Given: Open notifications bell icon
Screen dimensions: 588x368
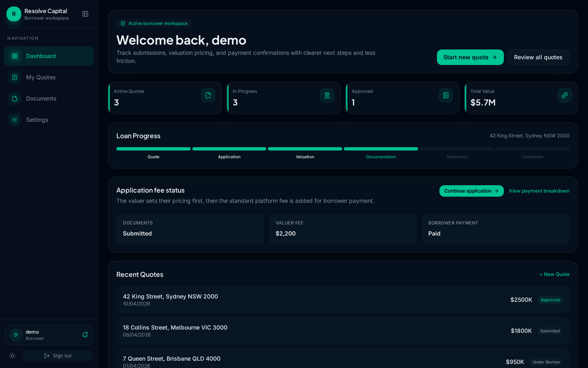Looking at the screenshot, I should click(x=85, y=335).
